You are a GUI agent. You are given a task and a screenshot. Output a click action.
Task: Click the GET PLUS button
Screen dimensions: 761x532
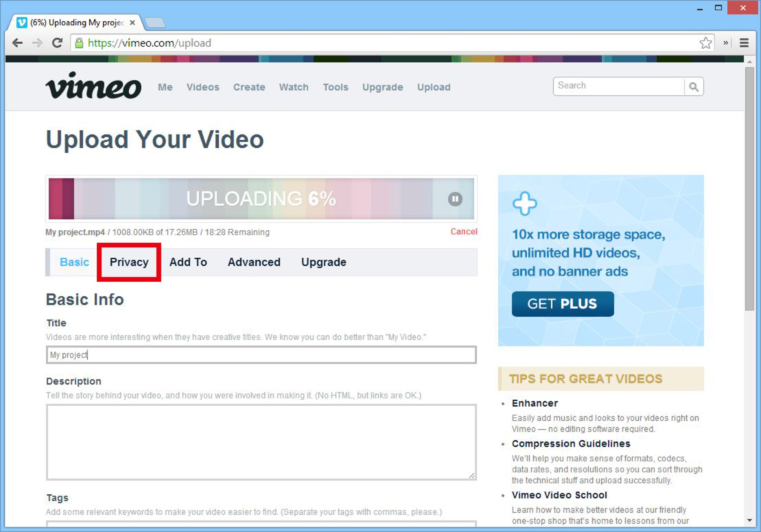pos(563,304)
